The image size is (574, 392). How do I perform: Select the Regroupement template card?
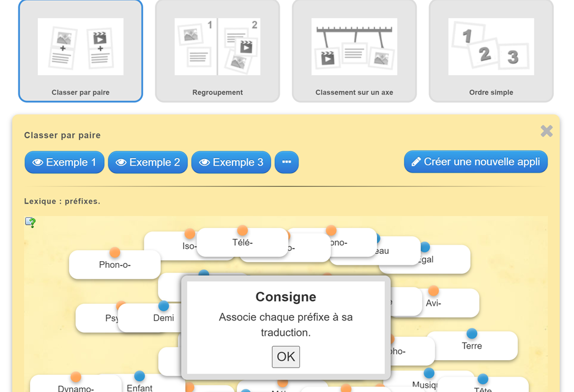217,51
